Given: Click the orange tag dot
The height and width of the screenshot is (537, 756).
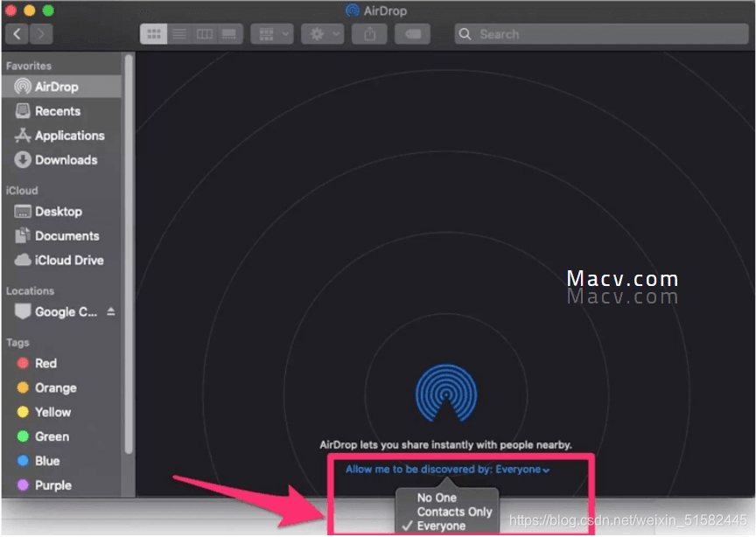Looking at the screenshot, I should pos(23,387).
